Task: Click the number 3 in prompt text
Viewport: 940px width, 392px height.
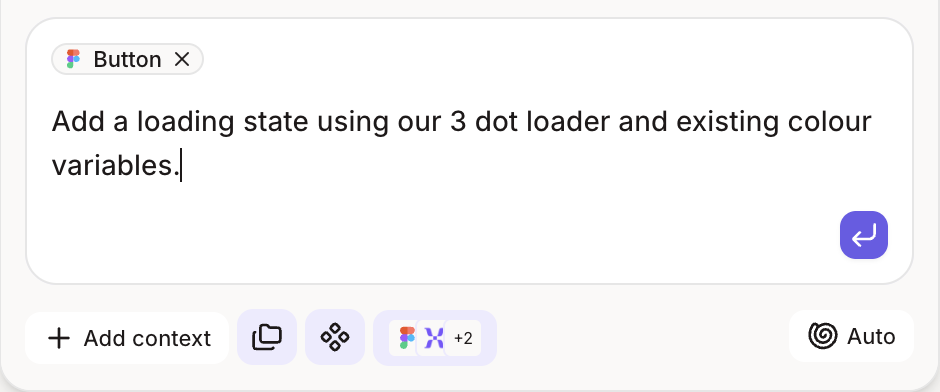Action: click(458, 121)
